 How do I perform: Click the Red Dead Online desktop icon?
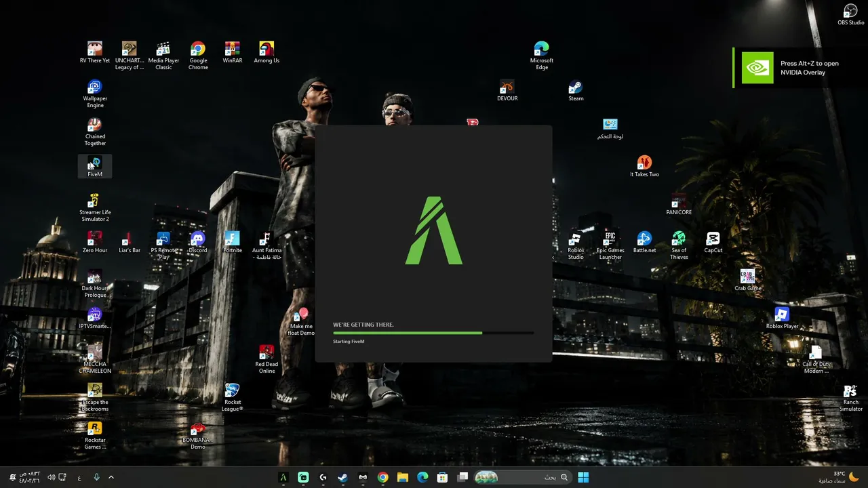pyautogui.click(x=267, y=359)
